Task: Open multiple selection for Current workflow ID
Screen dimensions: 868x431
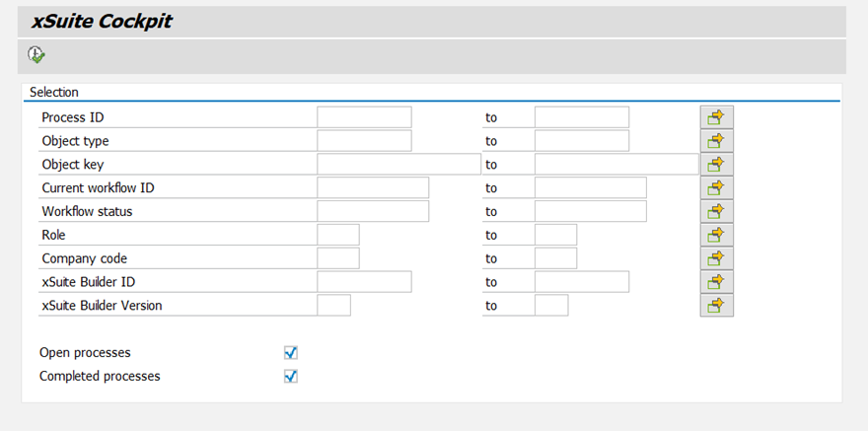Action: pyautogui.click(x=716, y=187)
